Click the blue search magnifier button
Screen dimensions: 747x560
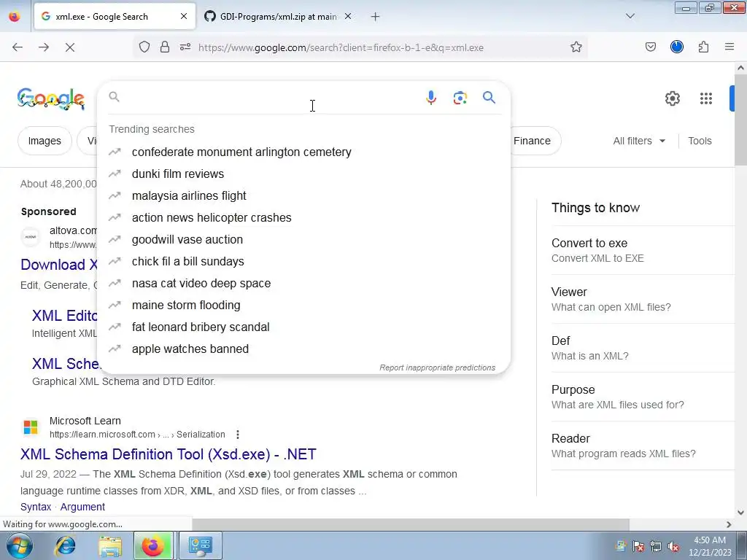point(489,98)
